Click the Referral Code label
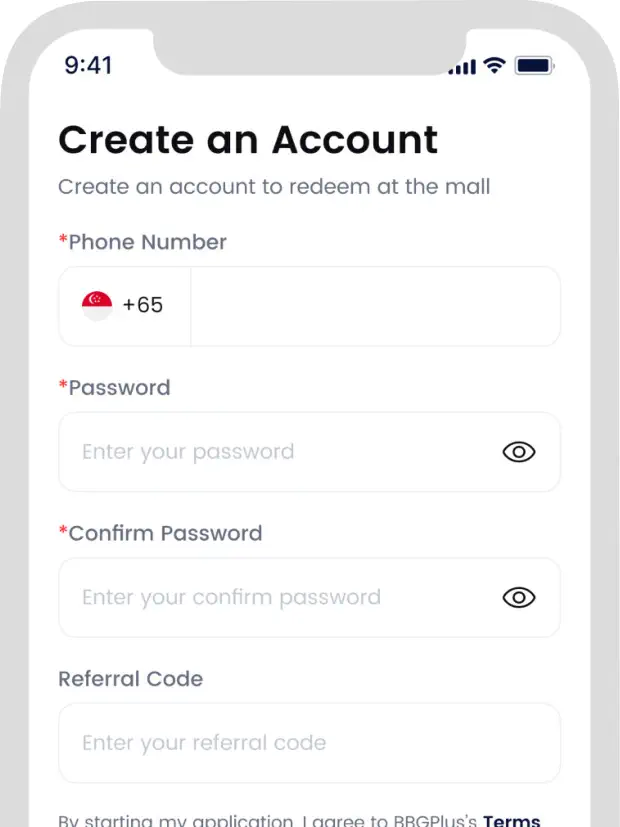This screenshot has width=620, height=827. (x=130, y=679)
